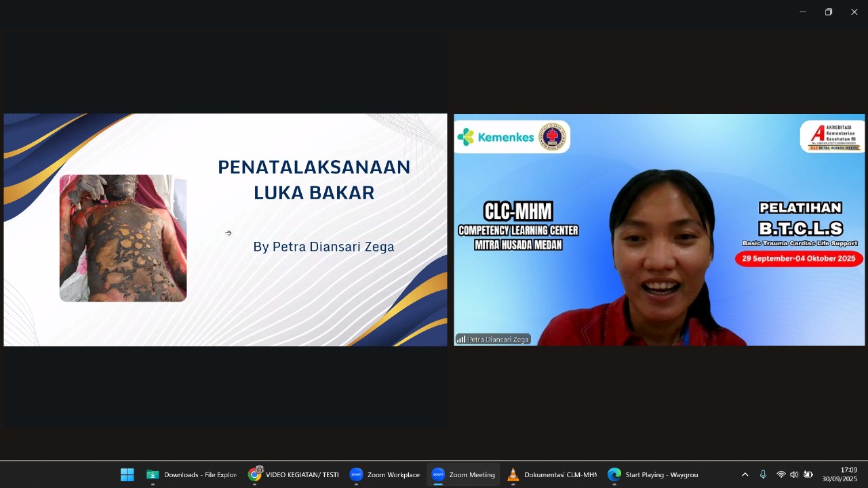The image size is (868, 488).
Task: Close the Zoom meeting window
Action: 854,12
